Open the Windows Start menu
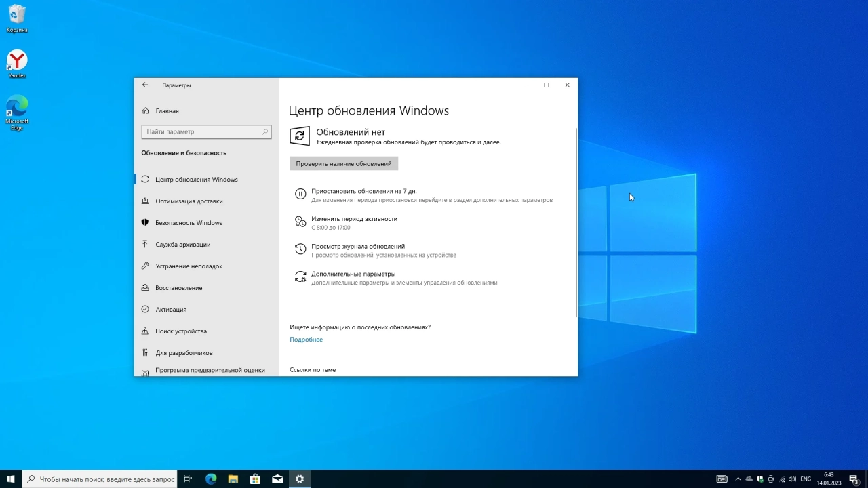Viewport: 868px width, 488px height. 11,479
